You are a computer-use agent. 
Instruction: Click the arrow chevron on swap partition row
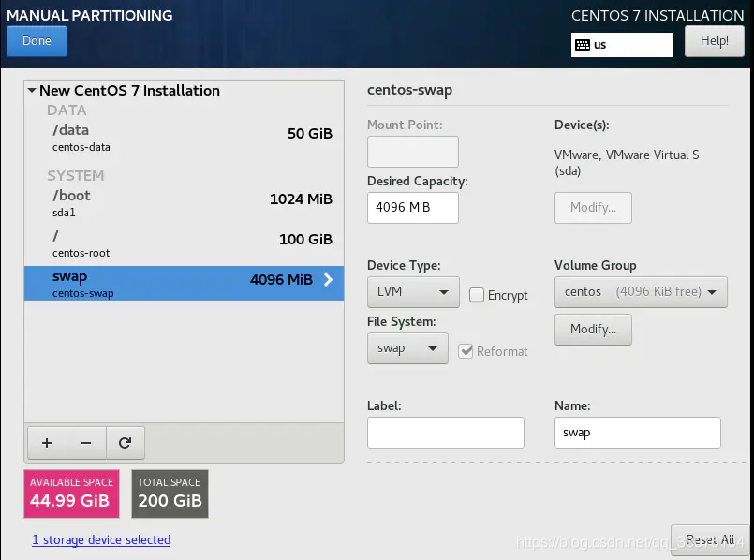[329, 279]
